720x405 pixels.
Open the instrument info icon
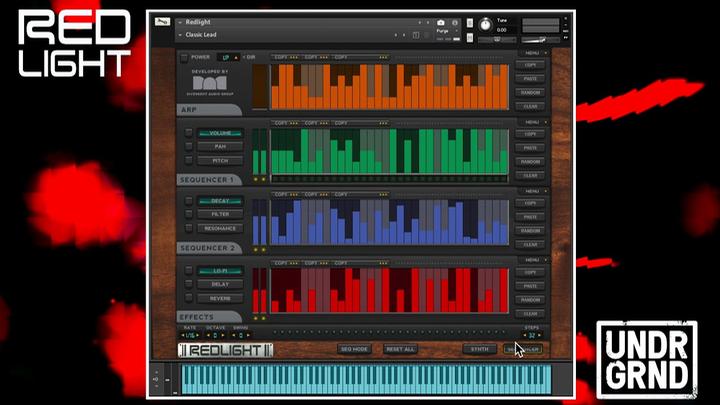(x=455, y=22)
